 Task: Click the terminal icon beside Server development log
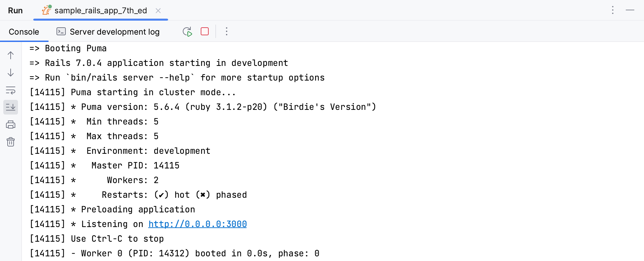coord(61,32)
